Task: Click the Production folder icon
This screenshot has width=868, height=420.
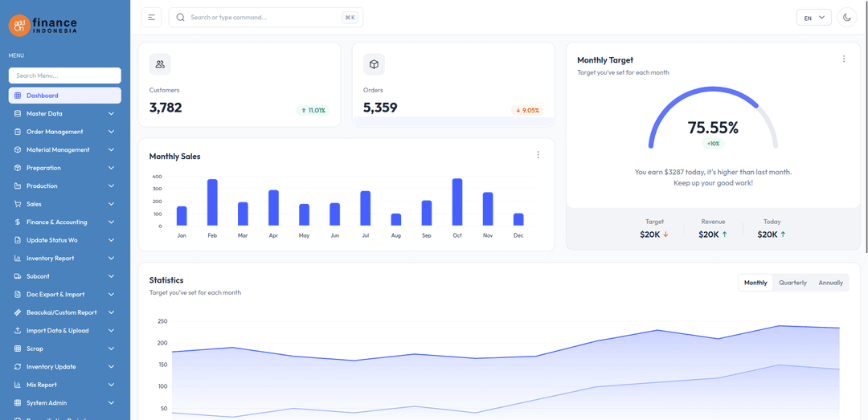Action: click(x=17, y=186)
